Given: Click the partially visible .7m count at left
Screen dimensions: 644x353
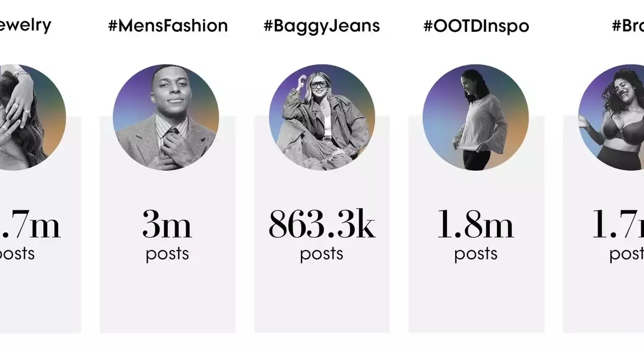Looking at the screenshot, I should pos(31,224).
